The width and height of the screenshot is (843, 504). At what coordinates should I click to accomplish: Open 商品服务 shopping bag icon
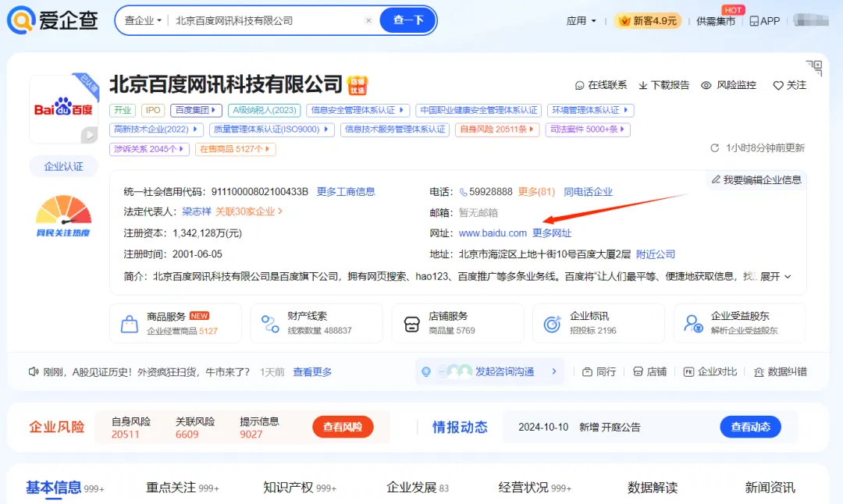tap(130, 324)
